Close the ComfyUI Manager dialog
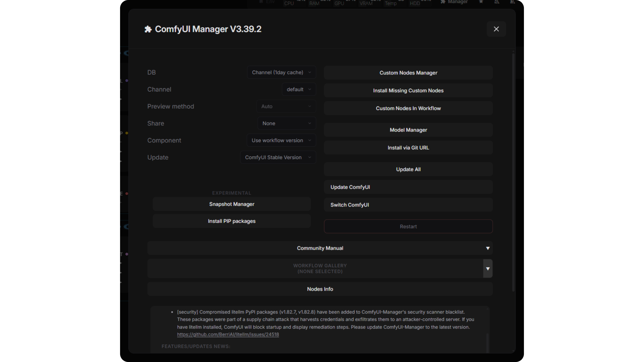The width and height of the screenshot is (644, 362). (496, 29)
